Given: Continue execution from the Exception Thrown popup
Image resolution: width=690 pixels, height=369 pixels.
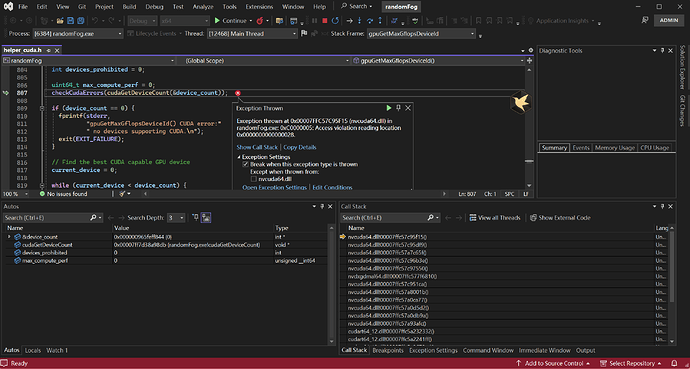Looking at the screenshot, I should tap(389, 108).
